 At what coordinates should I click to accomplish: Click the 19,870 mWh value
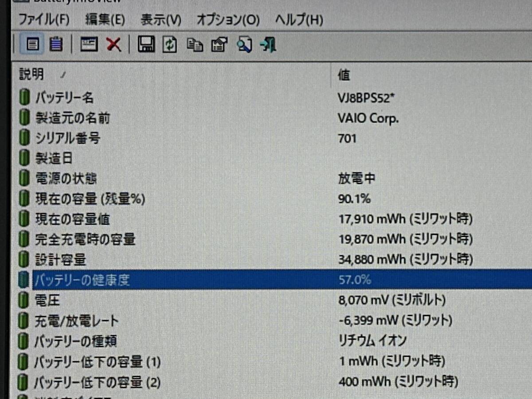point(405,239)
